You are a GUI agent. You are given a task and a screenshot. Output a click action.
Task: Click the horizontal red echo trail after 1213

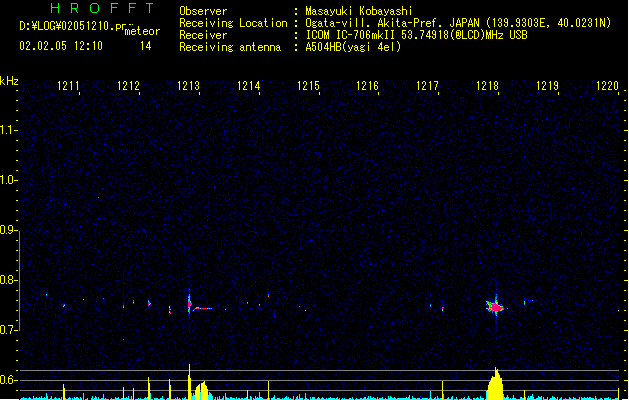tap(203, 309)
